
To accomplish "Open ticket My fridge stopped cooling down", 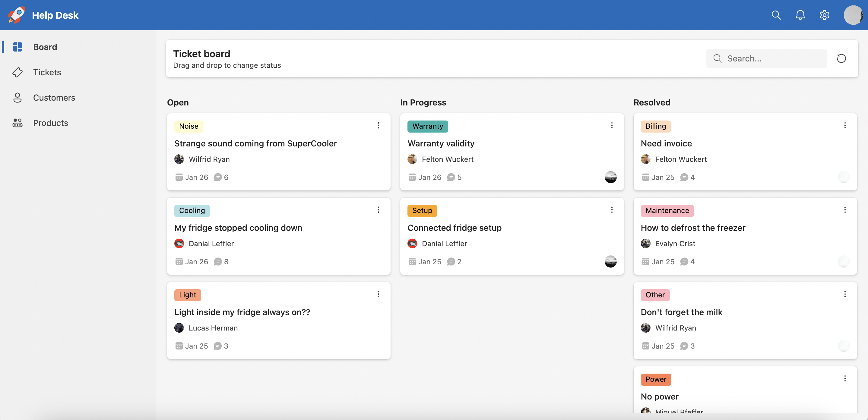I will pos(238,228).
